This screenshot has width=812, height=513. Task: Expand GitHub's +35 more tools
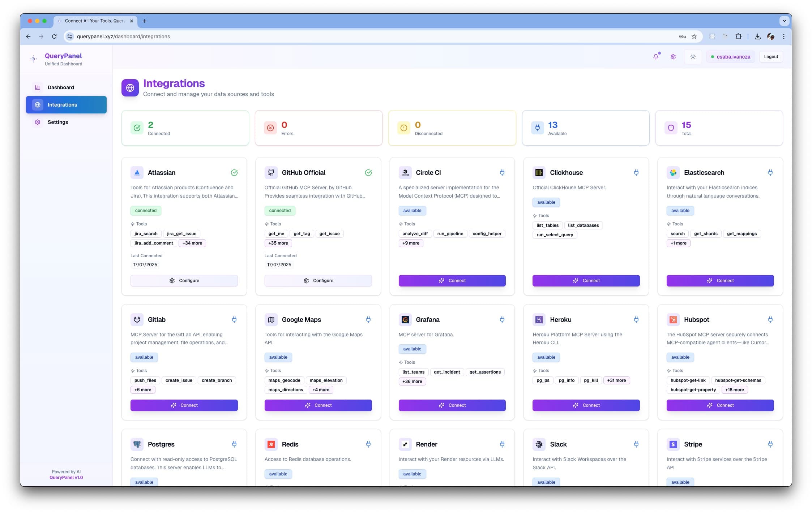pos(278,243)
